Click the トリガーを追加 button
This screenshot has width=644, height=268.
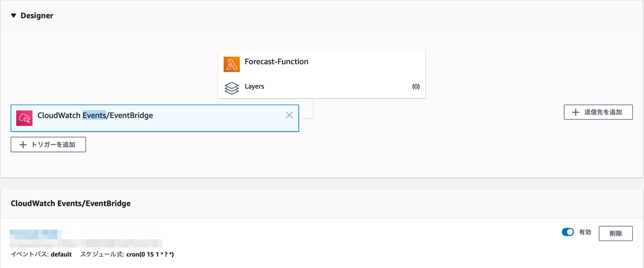48,144
